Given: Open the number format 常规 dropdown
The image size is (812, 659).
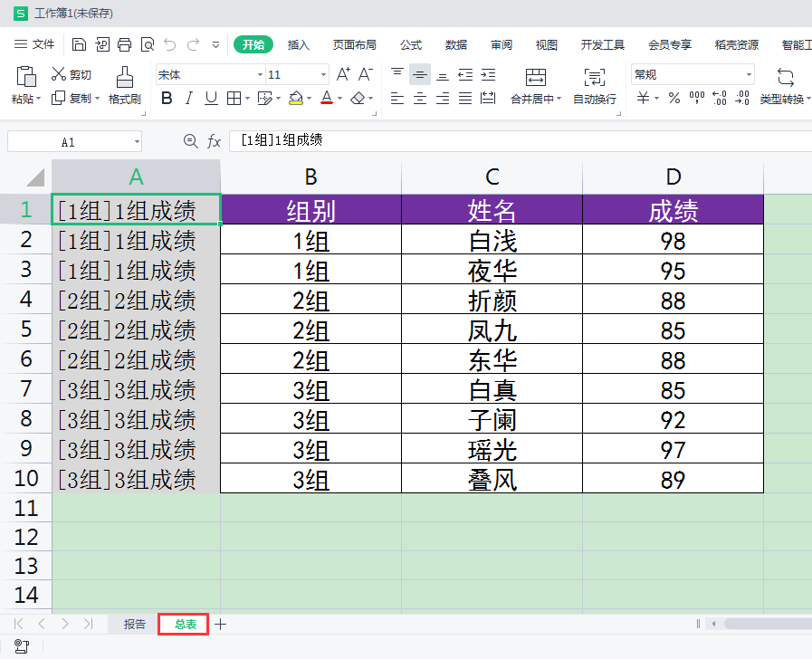Looking at the screenshot, I should click(x=749, y=75).
